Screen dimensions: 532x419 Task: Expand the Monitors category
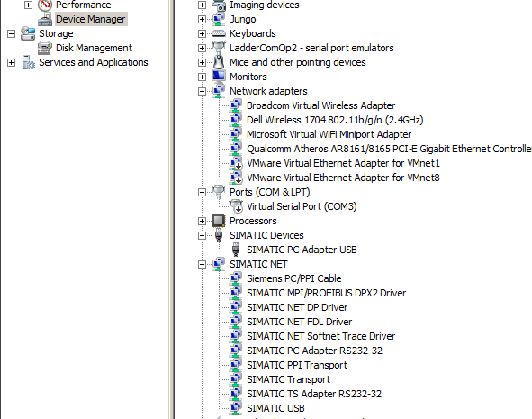coord(202,77)
